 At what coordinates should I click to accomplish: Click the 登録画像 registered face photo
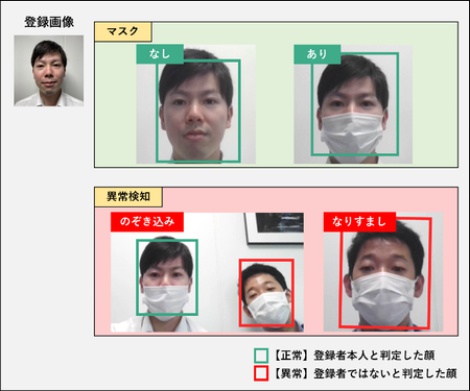click(x=49, y=71)
